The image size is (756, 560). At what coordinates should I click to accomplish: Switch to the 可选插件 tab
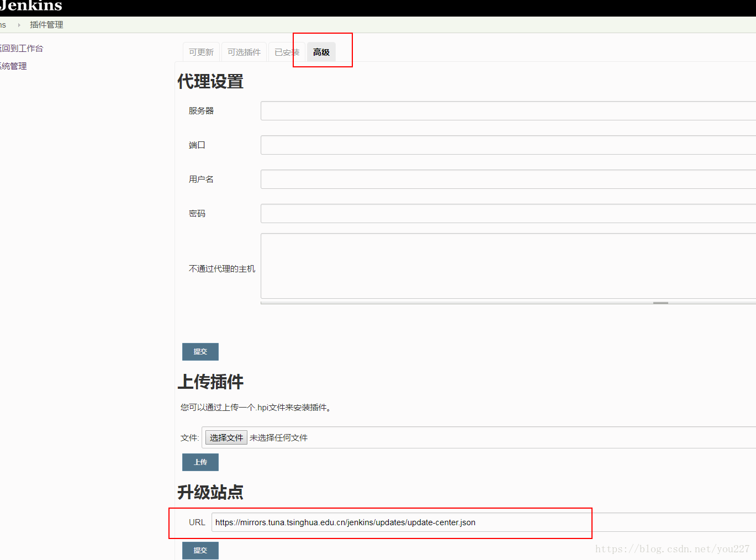pos(244,52)
